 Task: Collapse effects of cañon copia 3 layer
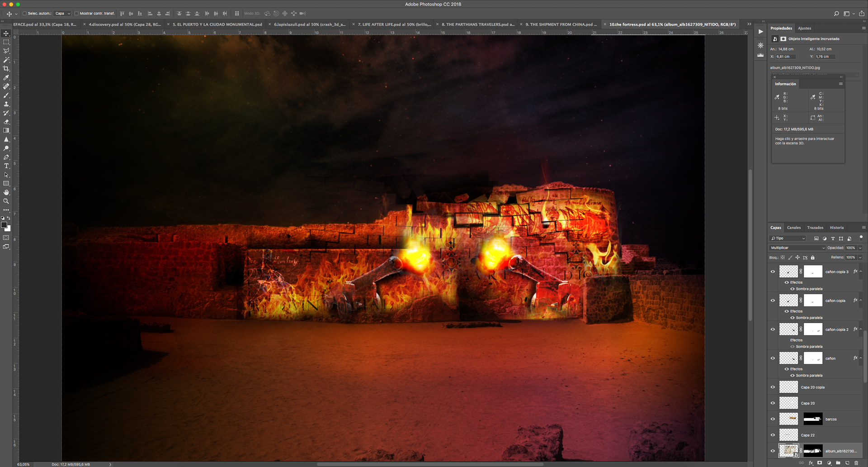coord(861,272)
